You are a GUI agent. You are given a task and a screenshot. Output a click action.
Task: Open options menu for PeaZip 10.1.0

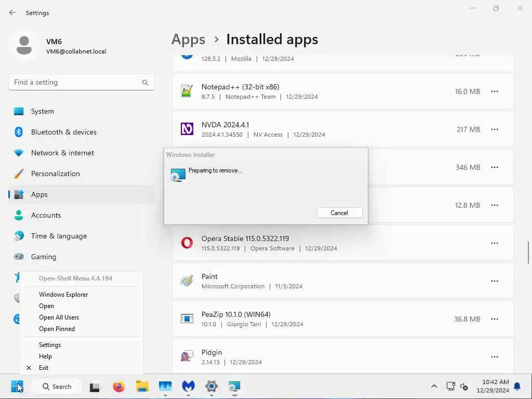[x=495, y=319]
